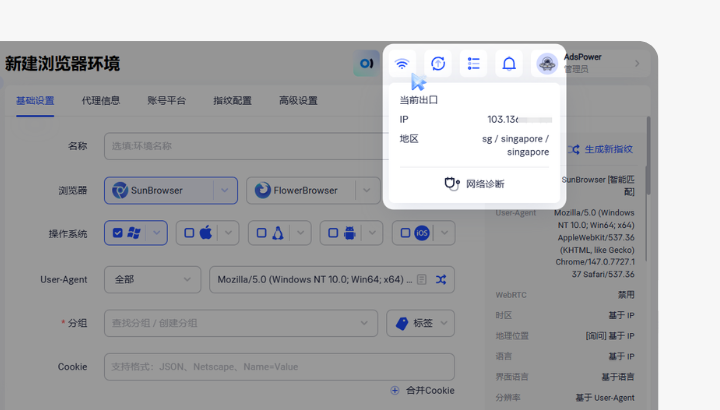This screenshot has width=720, height=410.
Task: Click the 当前出口 label in the popup
Action: pyautogui.click(x=418, y=100)
